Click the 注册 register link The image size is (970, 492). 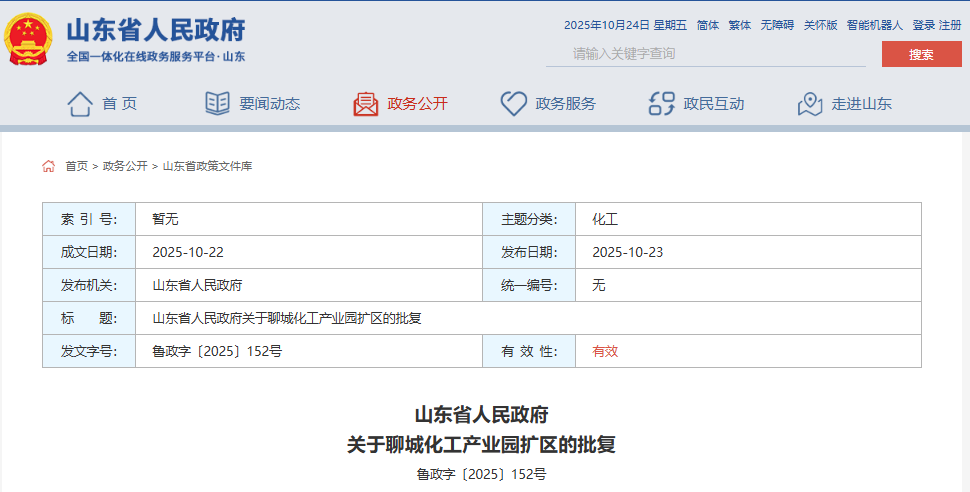pyautogui.click(x=950, y=25)
